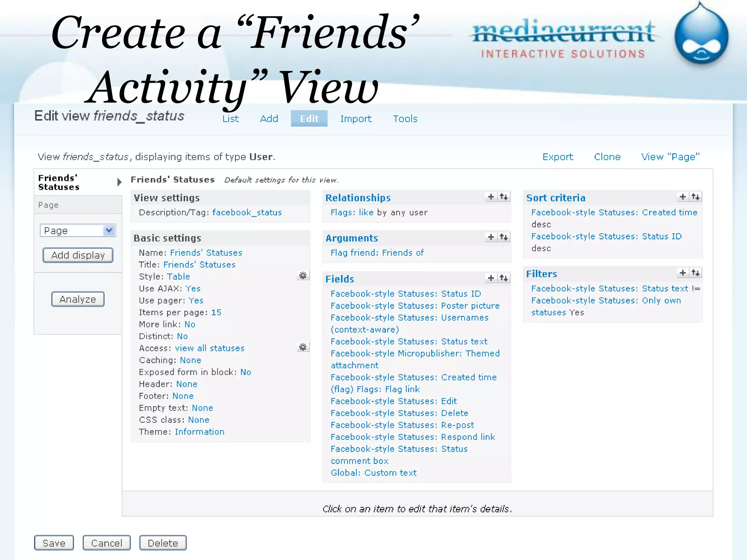
Task: Add a new relationship with plus icon
Action: click(491, 197)
